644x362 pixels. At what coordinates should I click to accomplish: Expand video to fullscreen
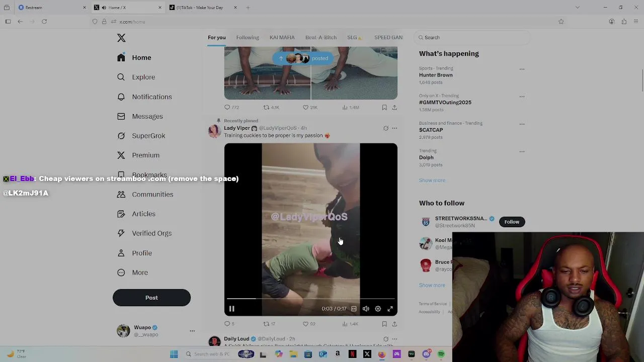coord(390,309)
